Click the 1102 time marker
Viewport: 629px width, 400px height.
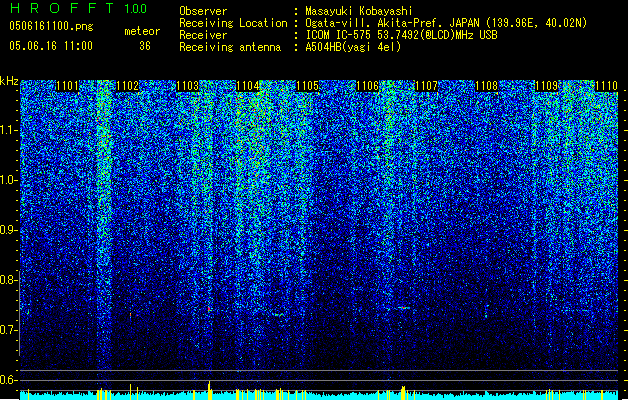[127, 86]
